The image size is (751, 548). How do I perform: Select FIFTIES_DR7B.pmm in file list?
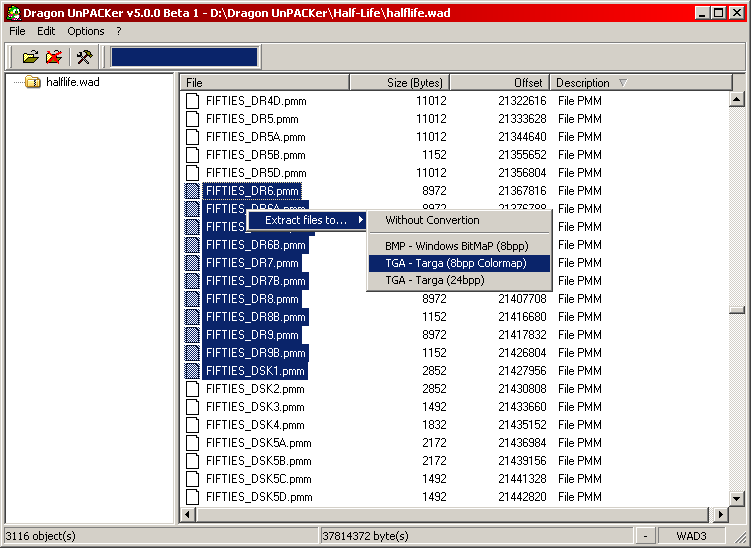[255, 281]
